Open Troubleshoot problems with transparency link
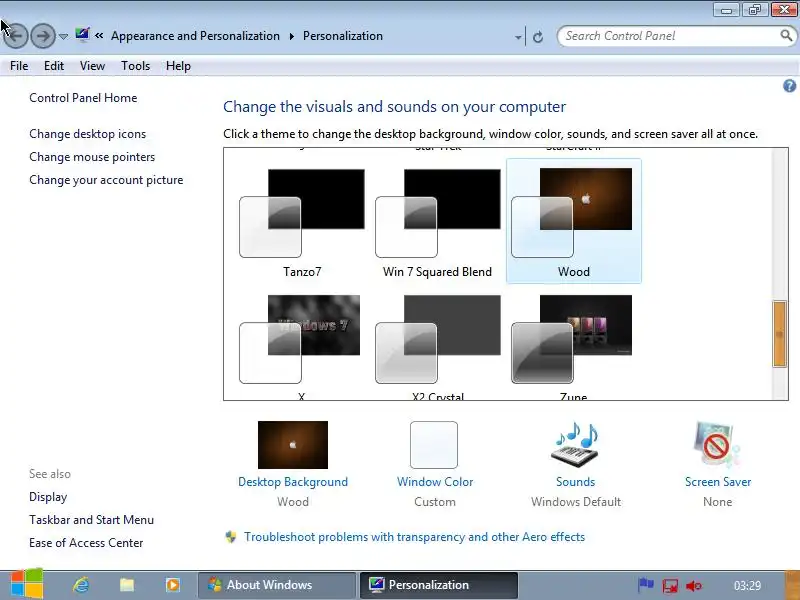This screenshot has width=800, height=600. 414,537
